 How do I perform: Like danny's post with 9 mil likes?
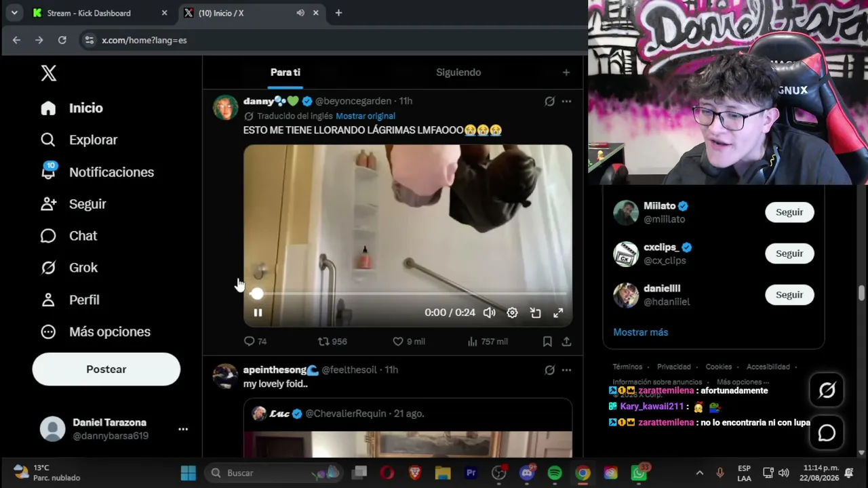tap(409, 342)
